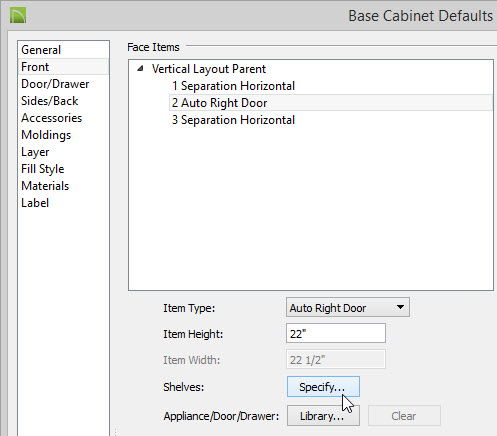497x436 pixels.
Task: Collapse the Vertical Layout Parent tree node
Action: tap(141, 69)
